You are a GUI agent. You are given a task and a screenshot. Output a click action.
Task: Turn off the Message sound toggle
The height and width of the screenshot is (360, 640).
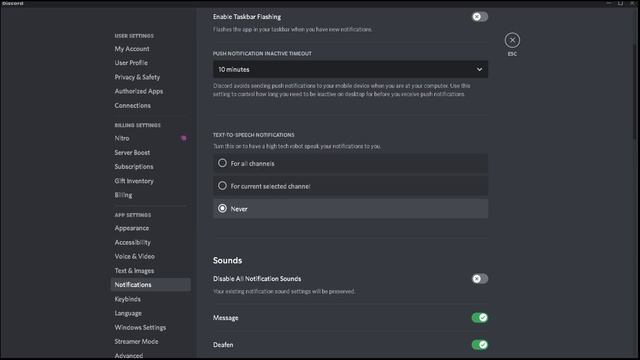tap(480, 318)
